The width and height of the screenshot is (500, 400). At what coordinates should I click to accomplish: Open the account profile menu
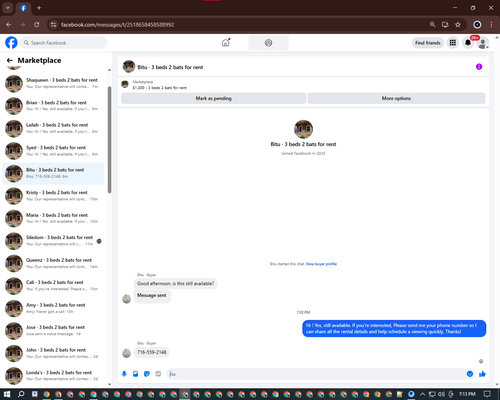(483, 43)
